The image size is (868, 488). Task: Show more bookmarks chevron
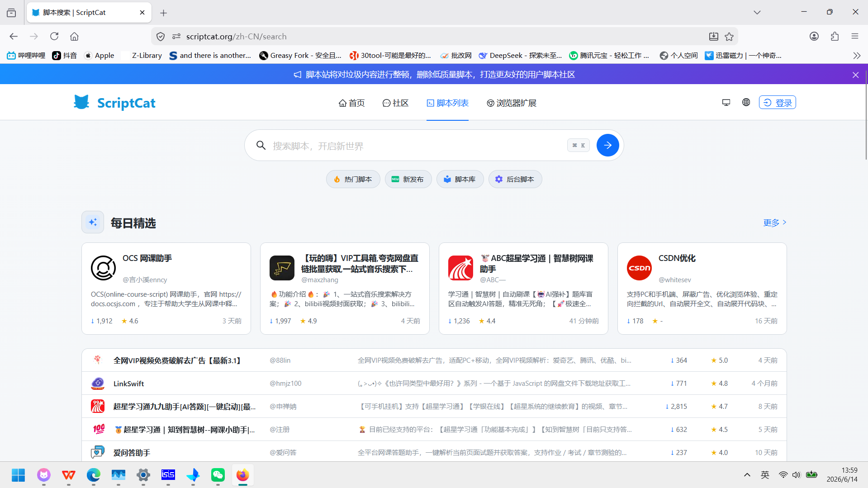tap(857, 56)
